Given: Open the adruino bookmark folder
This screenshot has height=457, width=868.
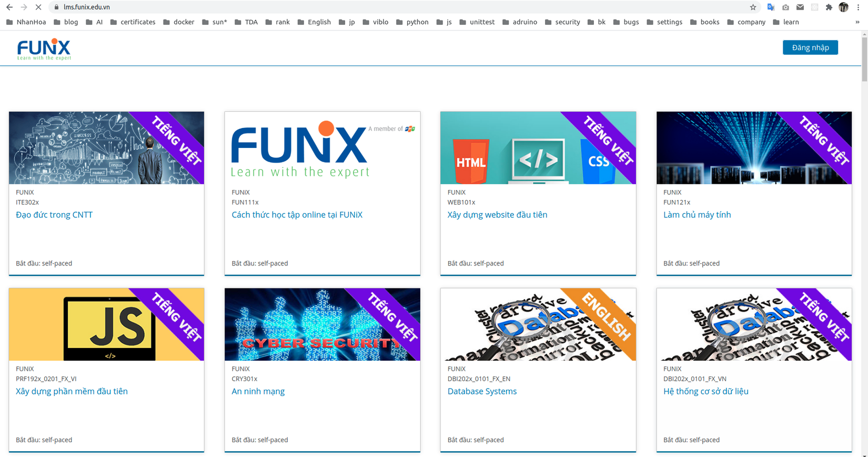Looking at the screenshot, I should [x=520, y=22].
